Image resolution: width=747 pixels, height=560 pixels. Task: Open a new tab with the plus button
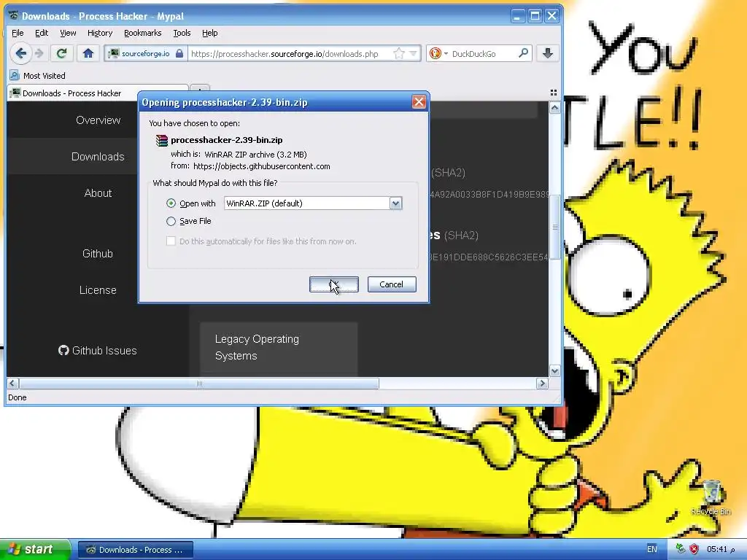(x=200, y=89)
